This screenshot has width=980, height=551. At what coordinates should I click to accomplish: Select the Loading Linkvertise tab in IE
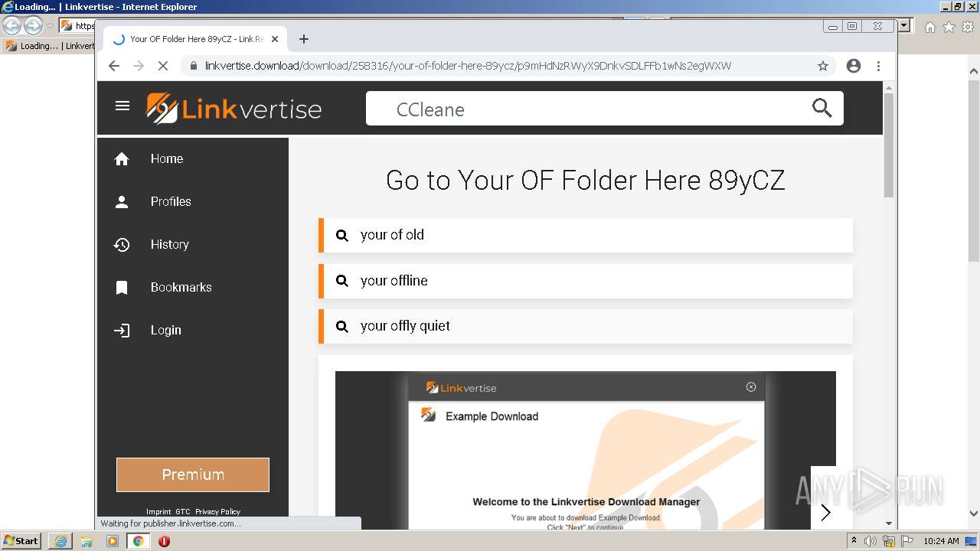click(x=49, y=46)
